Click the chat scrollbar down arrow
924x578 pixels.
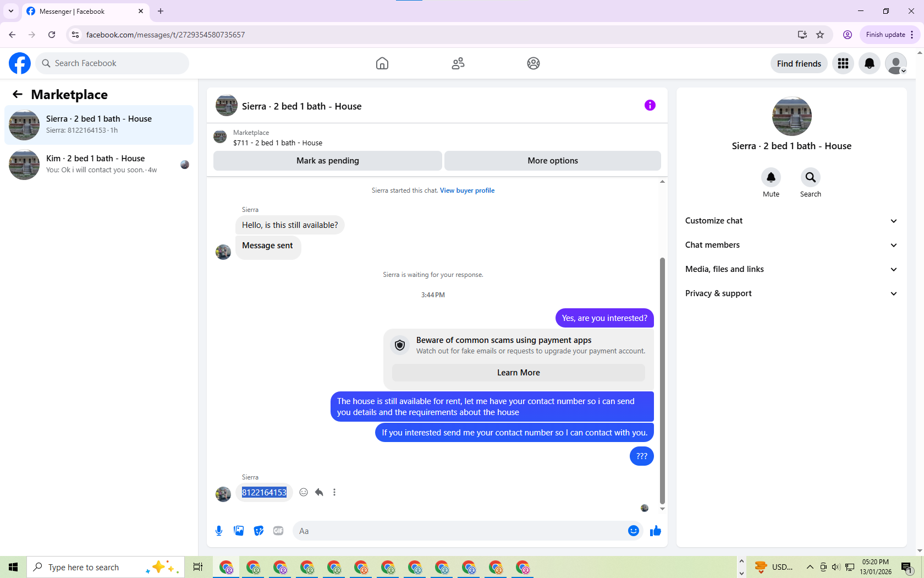coord(663,509)
